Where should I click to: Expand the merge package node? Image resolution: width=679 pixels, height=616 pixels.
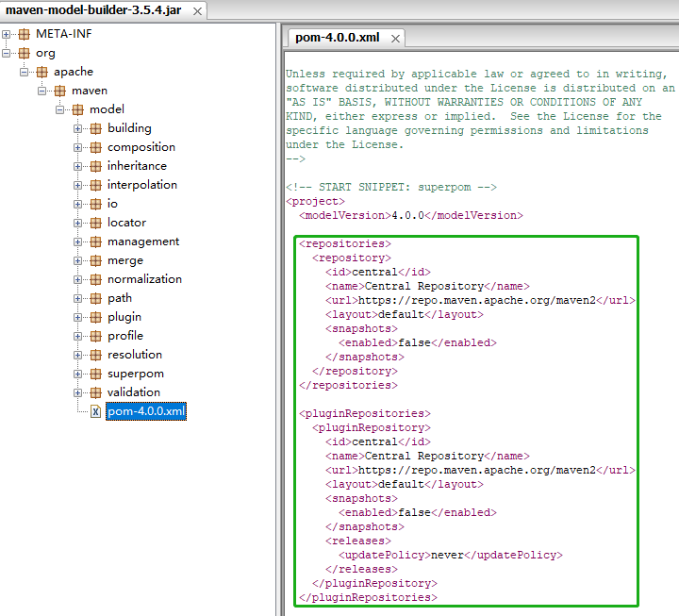(x=78, y=260)
